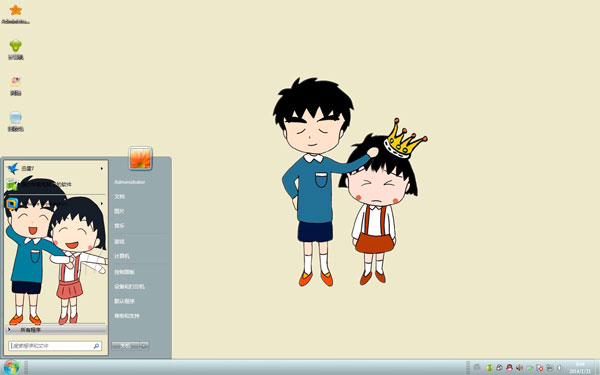Click the Shut down (关机) button
The height and width of the screenshot is (375, 600).
125,346
